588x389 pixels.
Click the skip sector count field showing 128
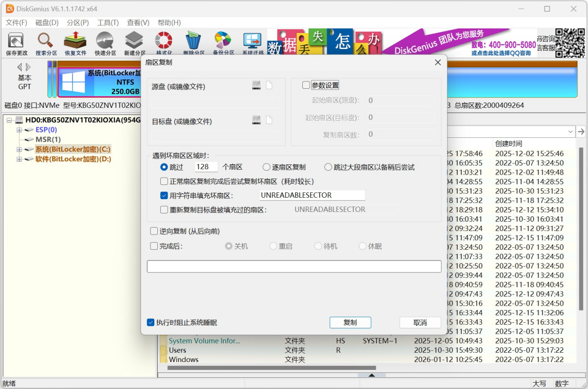pyautogui.click(x=206, y=167)
